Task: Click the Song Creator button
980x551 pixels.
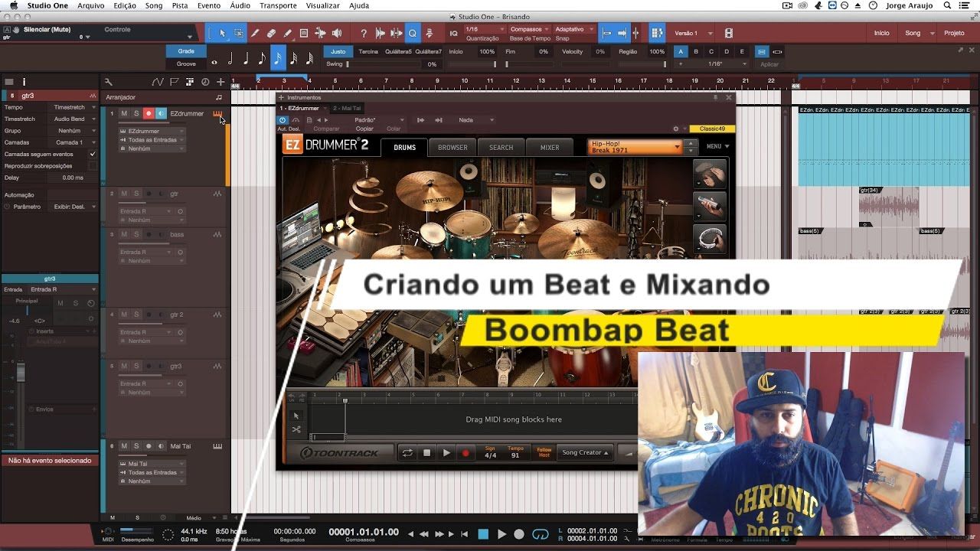Action: (x=585, y=452)
